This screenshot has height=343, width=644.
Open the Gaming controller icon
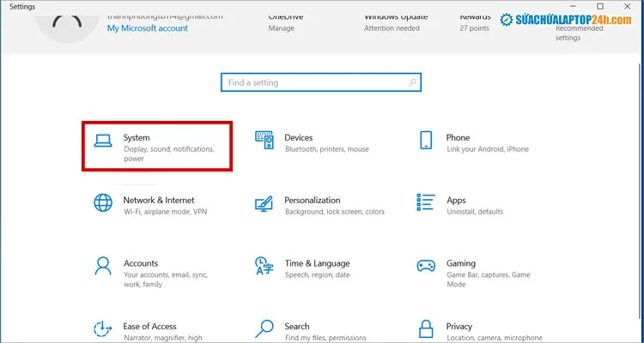click(x=426, y=266)
